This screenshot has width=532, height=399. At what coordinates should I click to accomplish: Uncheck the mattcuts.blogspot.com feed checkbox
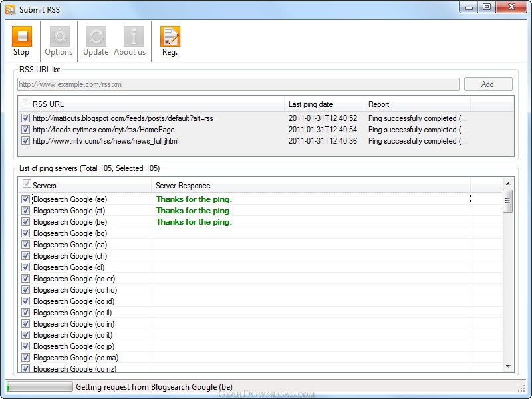[25, 118]
